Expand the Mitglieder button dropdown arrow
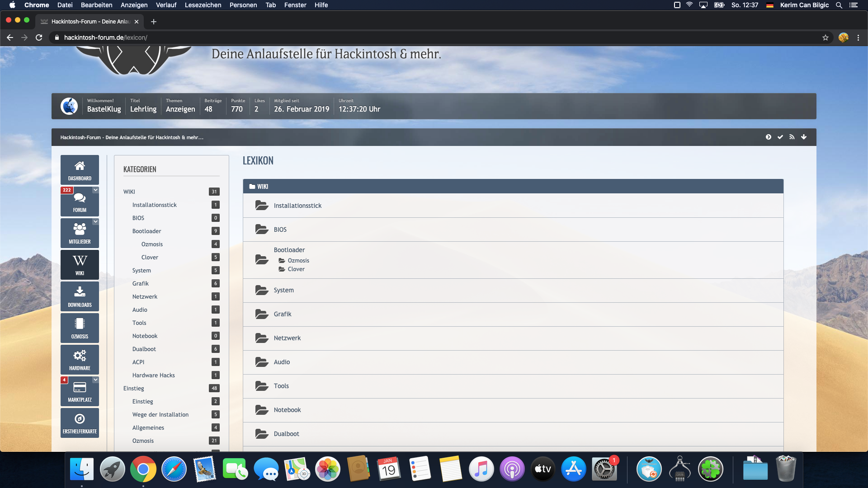Image resolution: width=868 pixels, height=488 pixels. [95, 222]
